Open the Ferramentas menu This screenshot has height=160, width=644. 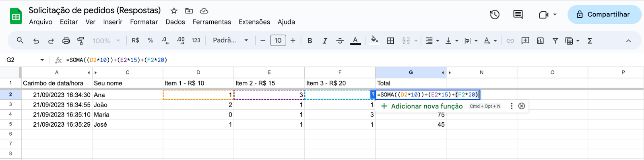pos(212,22)
